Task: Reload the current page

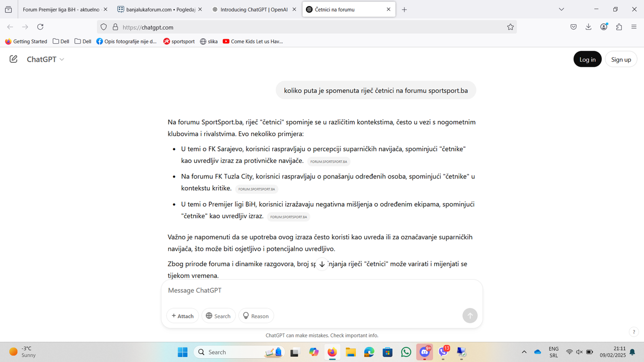Action: pos(40,27)
